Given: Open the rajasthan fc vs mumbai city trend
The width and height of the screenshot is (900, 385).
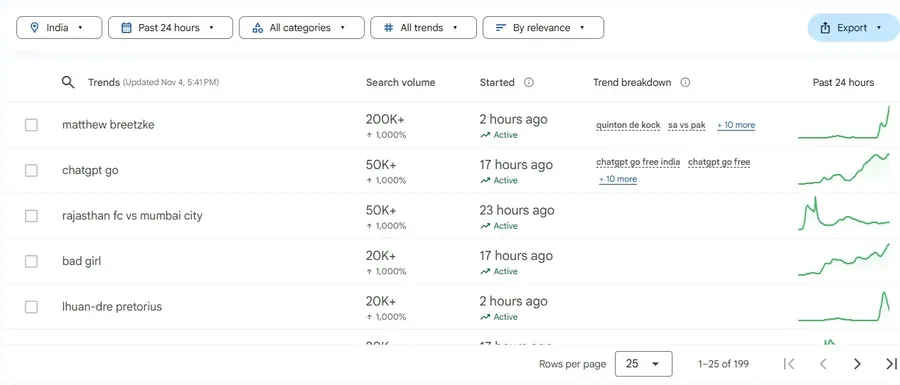Looking at the screenshot, I should tap(132, 216).
